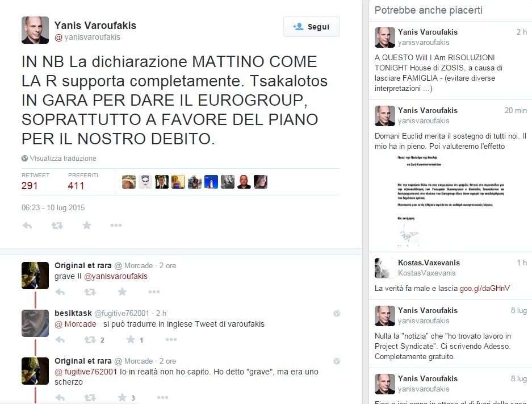Open the @yanisvaroufakis mention in Morcade's reply
This screenshot has width=532, height=404.
click(x=115, y=276)
